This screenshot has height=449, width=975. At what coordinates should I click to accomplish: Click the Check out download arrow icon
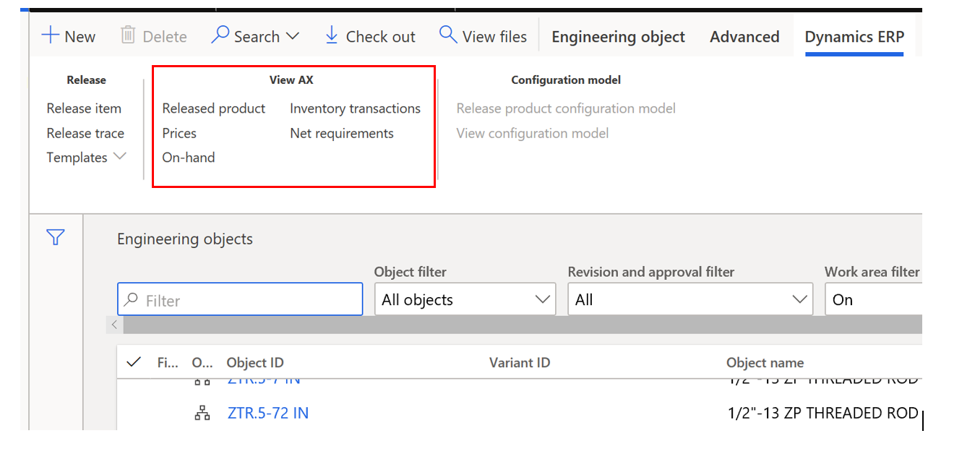point(332,36)
